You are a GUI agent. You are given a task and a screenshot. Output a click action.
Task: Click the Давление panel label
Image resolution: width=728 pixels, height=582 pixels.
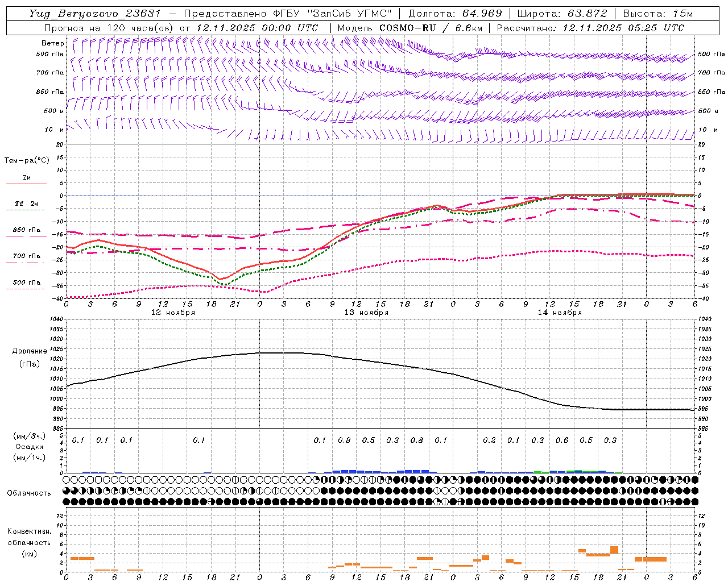click(x=30, y=351)
